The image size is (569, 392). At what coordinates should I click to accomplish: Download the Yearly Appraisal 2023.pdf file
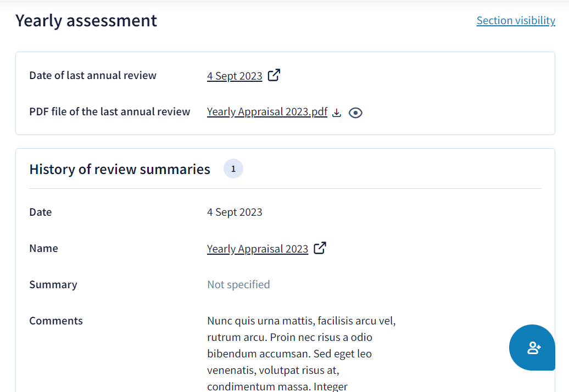point(337,113)
